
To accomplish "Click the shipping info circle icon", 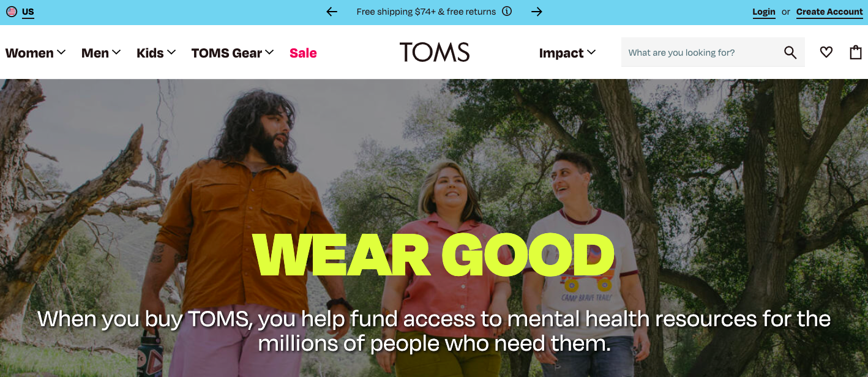I will (x=507, y=12).
